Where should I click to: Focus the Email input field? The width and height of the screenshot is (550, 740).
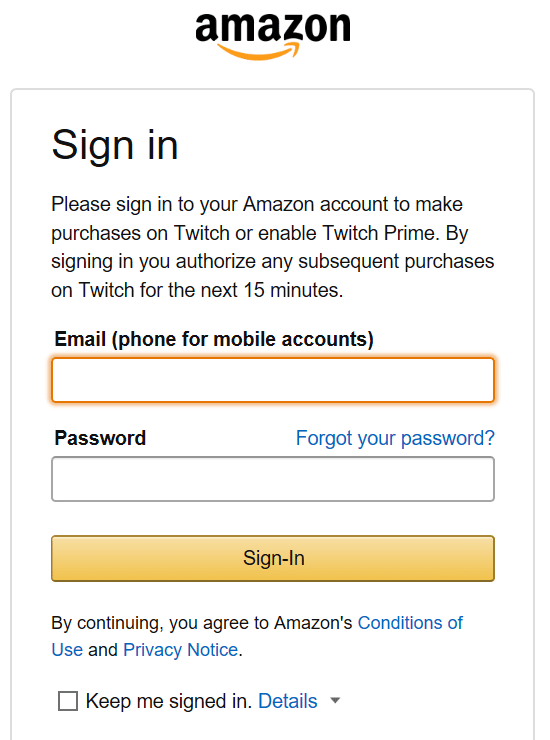[273, 380]
